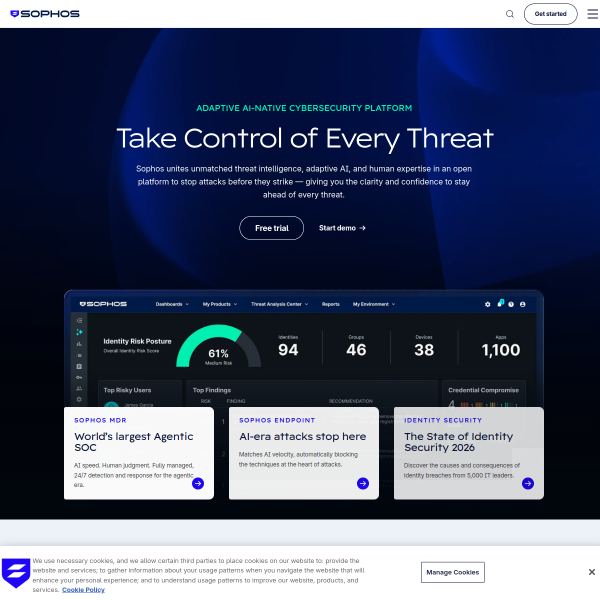Expand the My Products dropdown
600x600 pixels.
[220, 304]
